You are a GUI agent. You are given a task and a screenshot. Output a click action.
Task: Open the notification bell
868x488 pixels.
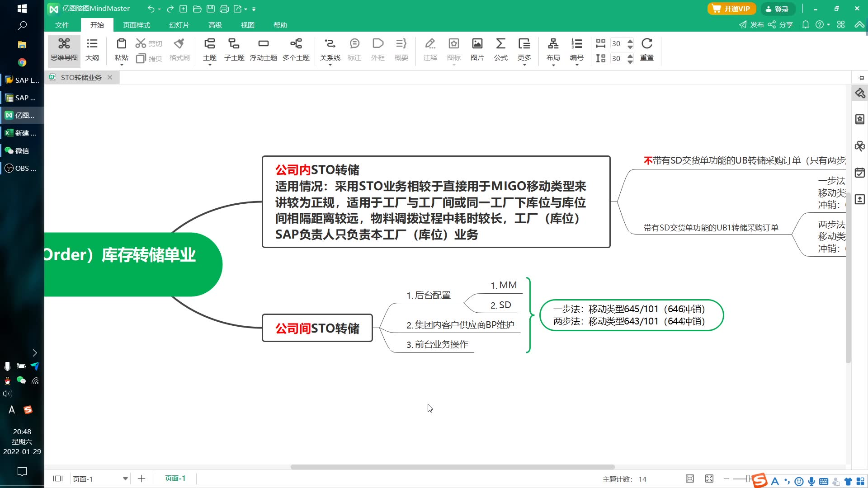(805, 24)
